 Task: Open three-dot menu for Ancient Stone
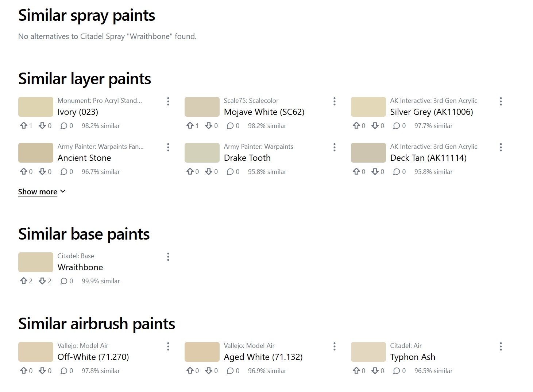click(x=168, y=147)
